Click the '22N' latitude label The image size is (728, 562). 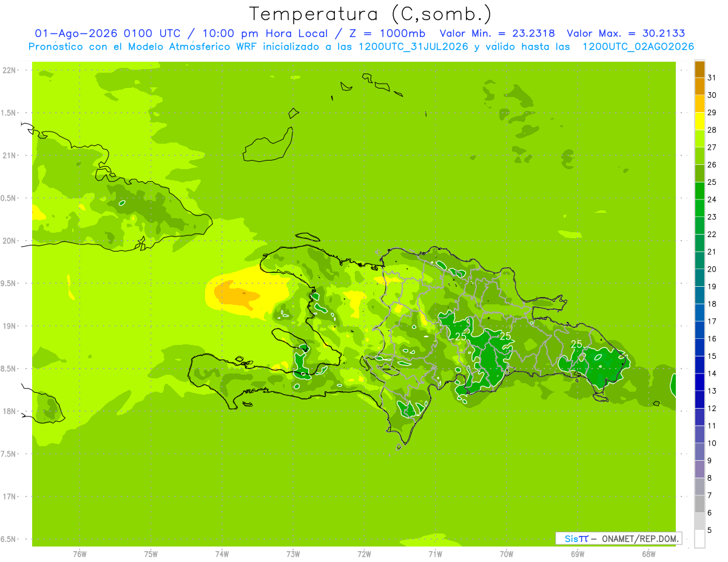tap(8, 70)
